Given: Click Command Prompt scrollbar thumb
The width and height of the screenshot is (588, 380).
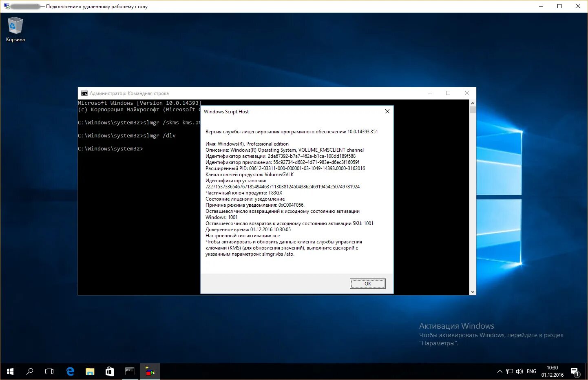Looking at the screenshot, I should (473, 110).
